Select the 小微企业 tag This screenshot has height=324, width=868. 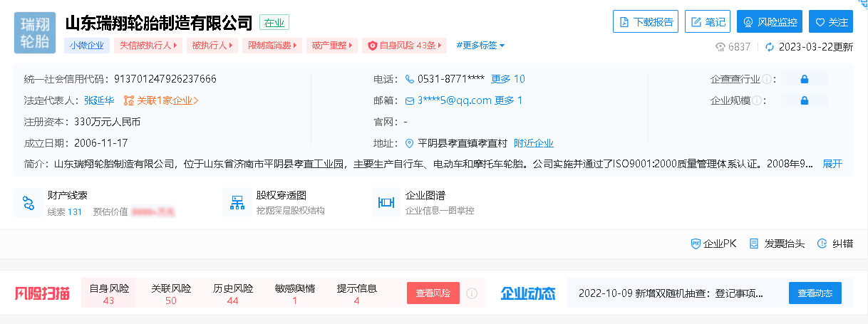pyautogui.click(x=86, y=46)
